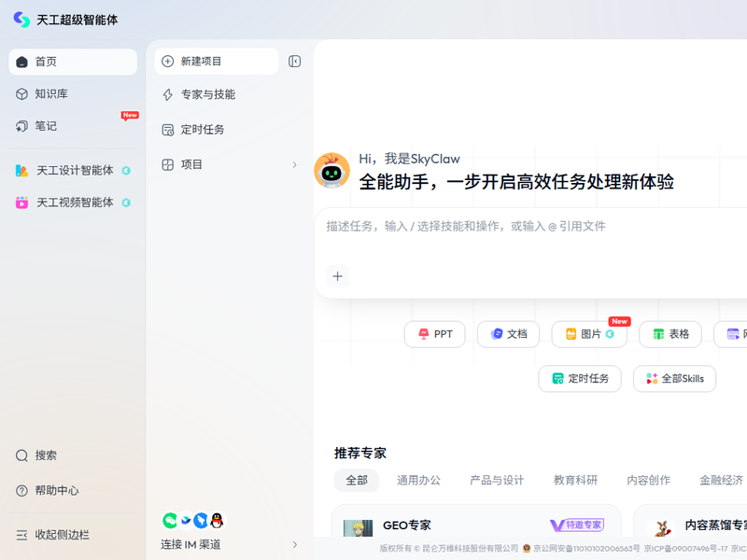Click the red New badge beside 笔记

pyautogui.click(x=130, y=115)
